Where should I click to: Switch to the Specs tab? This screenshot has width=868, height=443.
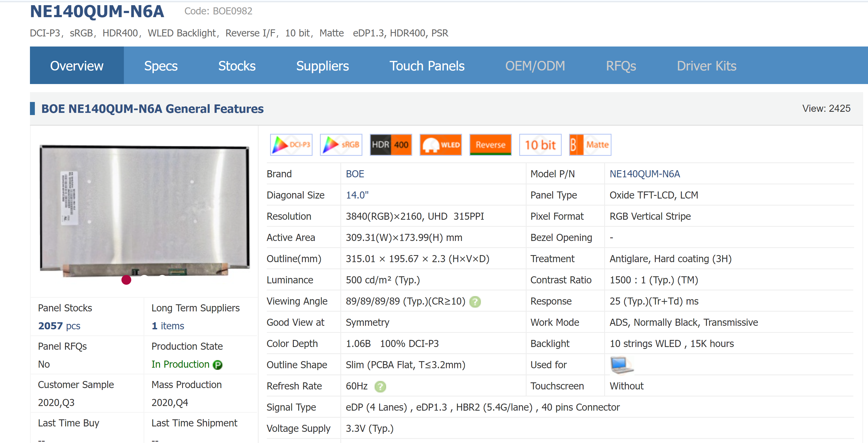(161, 66)
